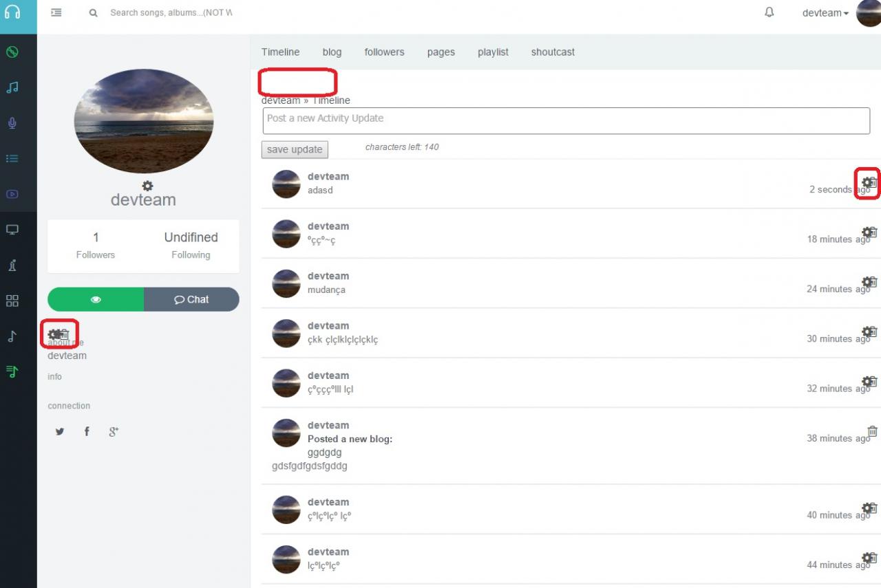Open the followers tab
Image resolution: width=881 pixels, height=588 pixels.
point(385,52)
